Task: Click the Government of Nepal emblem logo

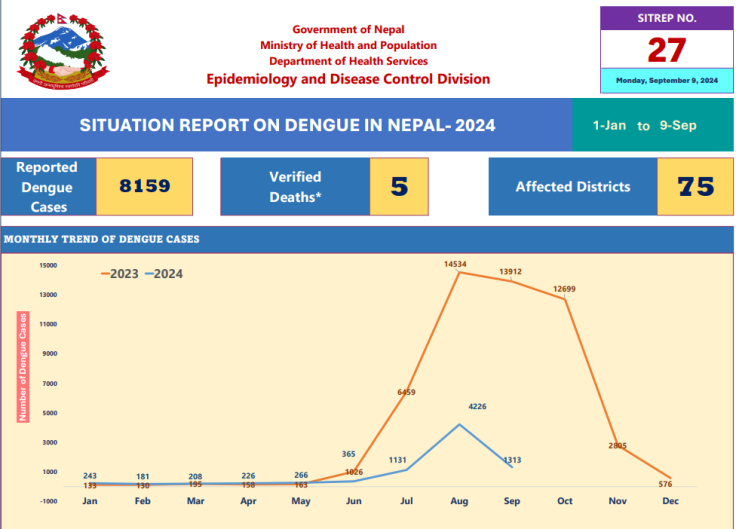Action: coord(63,51)
